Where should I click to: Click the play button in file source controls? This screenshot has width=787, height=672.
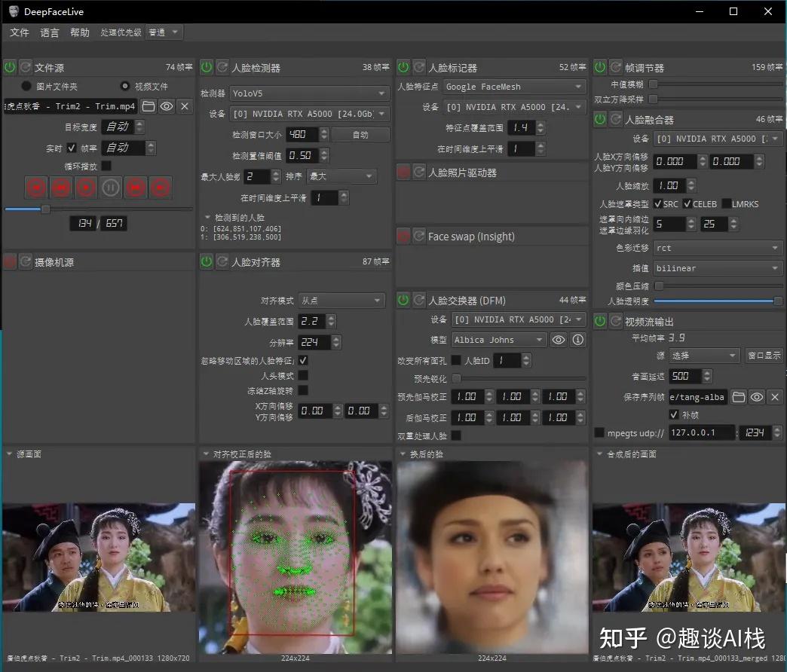86,188
